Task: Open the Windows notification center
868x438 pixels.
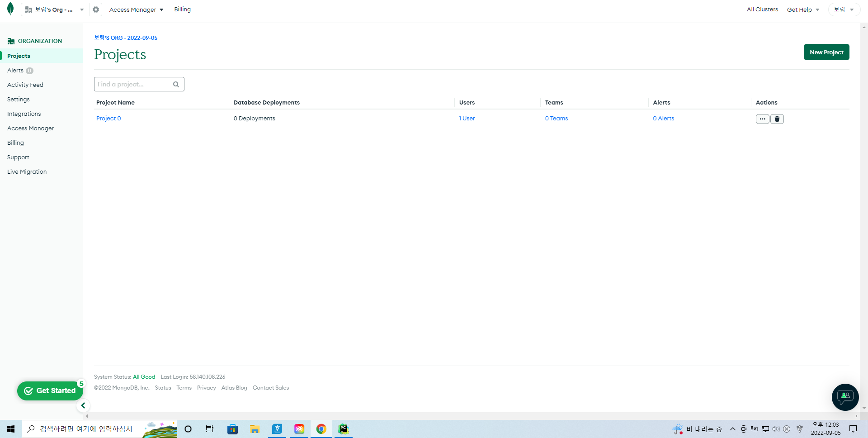Action: [x=853, y=429]
